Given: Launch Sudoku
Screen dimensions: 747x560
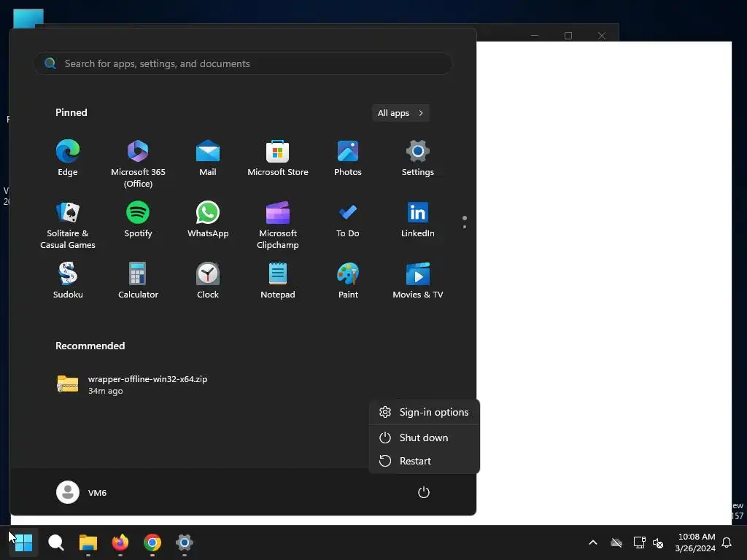Looking at the screenshot, I should pos(68,281).
